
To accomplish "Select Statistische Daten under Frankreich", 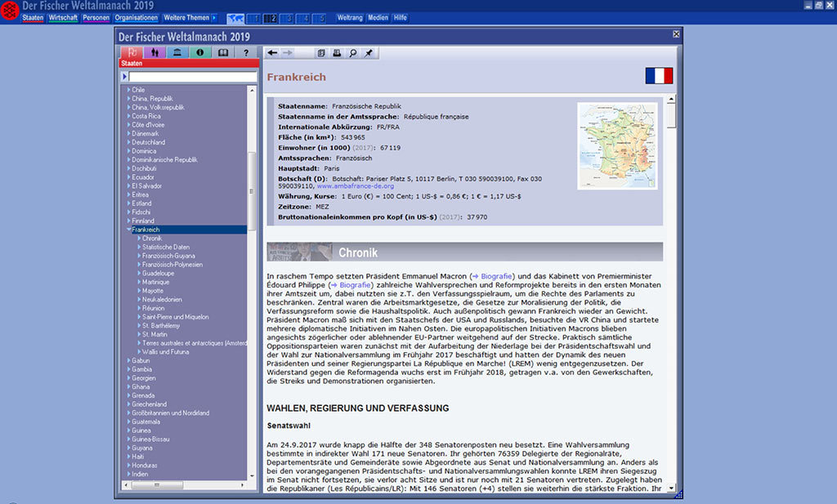I will click(165, 247).
